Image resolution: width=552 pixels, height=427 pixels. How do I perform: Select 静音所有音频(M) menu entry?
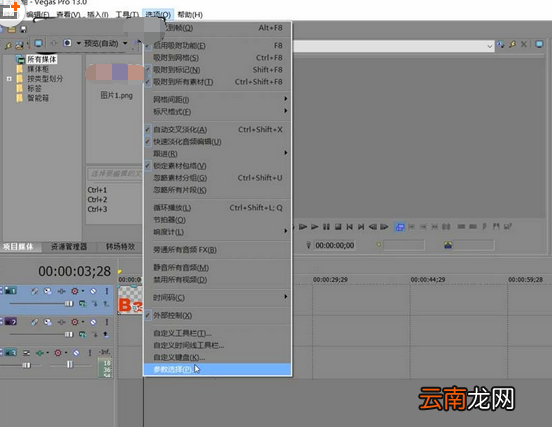click(x=217, y=268)
